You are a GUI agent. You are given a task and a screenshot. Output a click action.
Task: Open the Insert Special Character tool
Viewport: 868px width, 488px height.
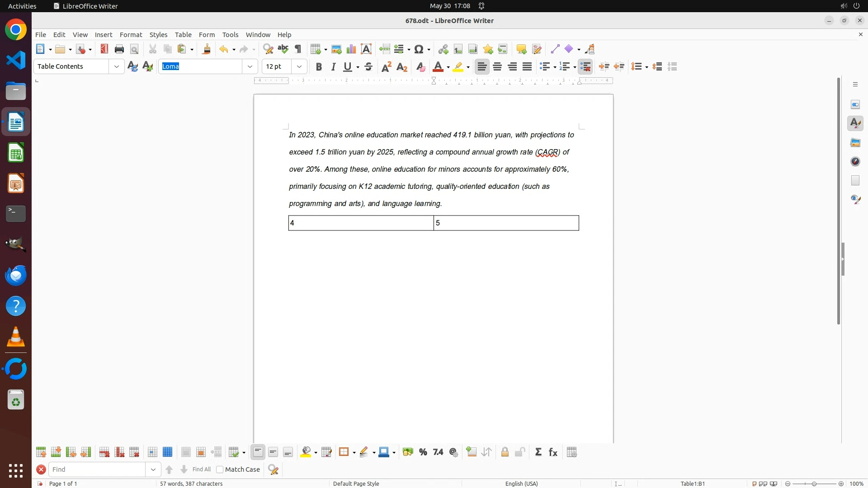coord(419,49)
